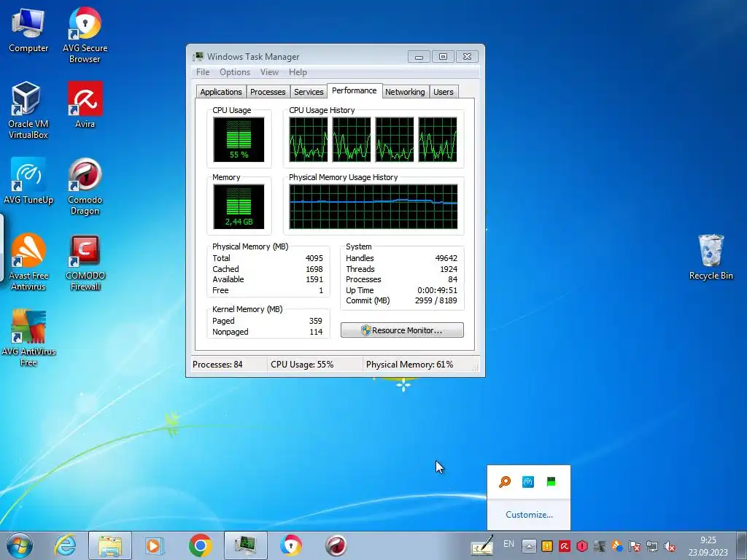Switch to the Services tab
Image resolution: width=747 pixels, height=560 pixels.
[309, 92]
